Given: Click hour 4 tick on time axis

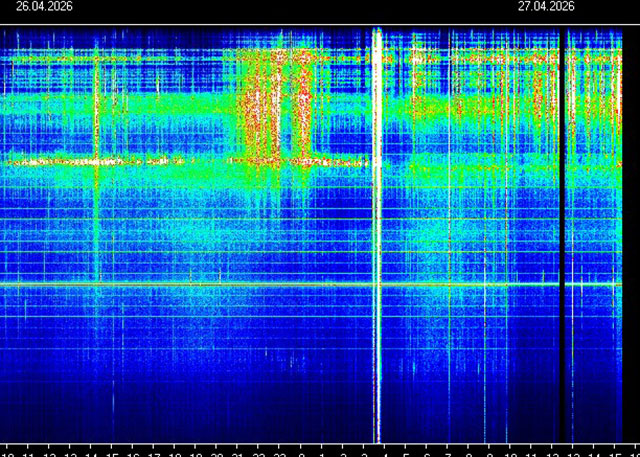Looking at the screenshot, I should [x=385, y=452].
